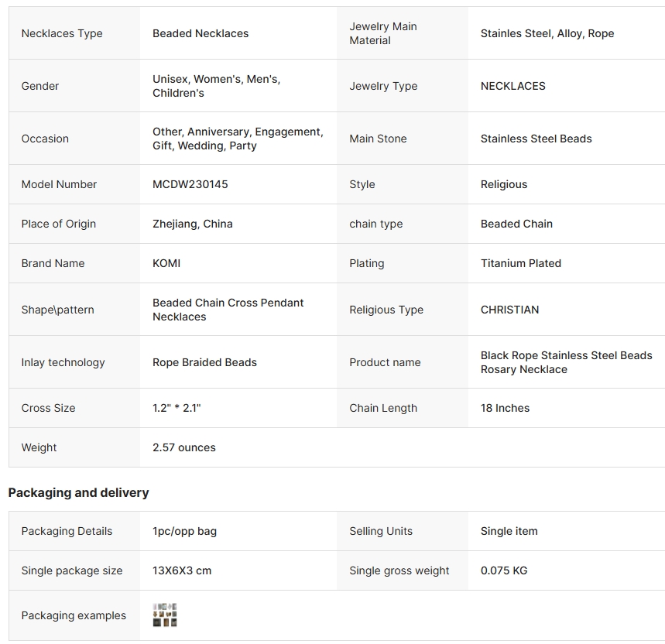Click the Packaging and delivery heading
The image size is (665, 644).
tap(78, 492)
